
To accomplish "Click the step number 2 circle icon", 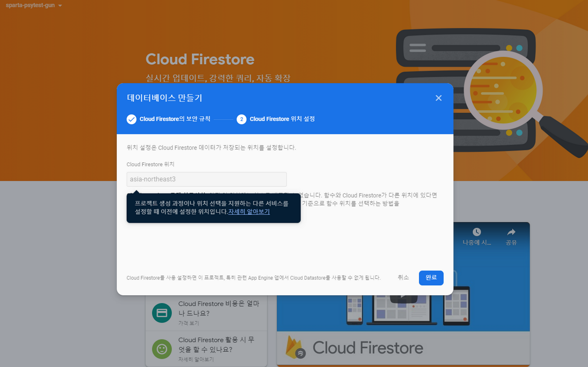I will pyautogui.click(x=242, y=119).
